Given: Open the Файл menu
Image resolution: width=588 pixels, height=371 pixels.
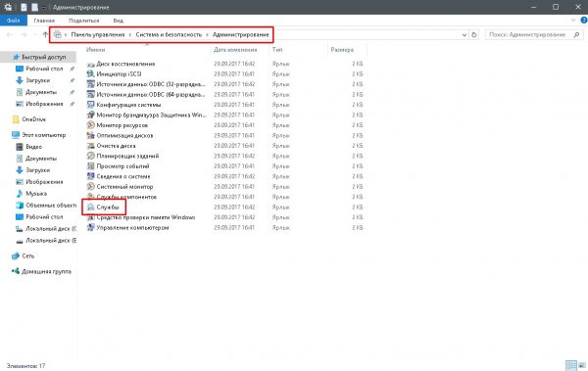Looking at the screenshot, I should click(x=14, y=21).
